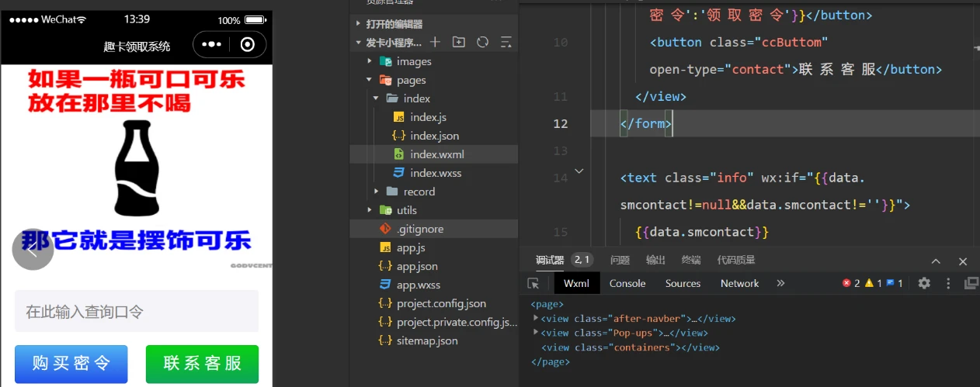
Task: Open index.json in the file tree
Action: point(435,136)
